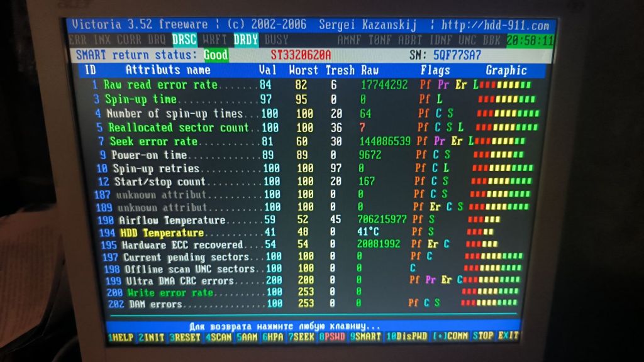Click the raw value 9672
644x362 pixels.
[370, 155]
